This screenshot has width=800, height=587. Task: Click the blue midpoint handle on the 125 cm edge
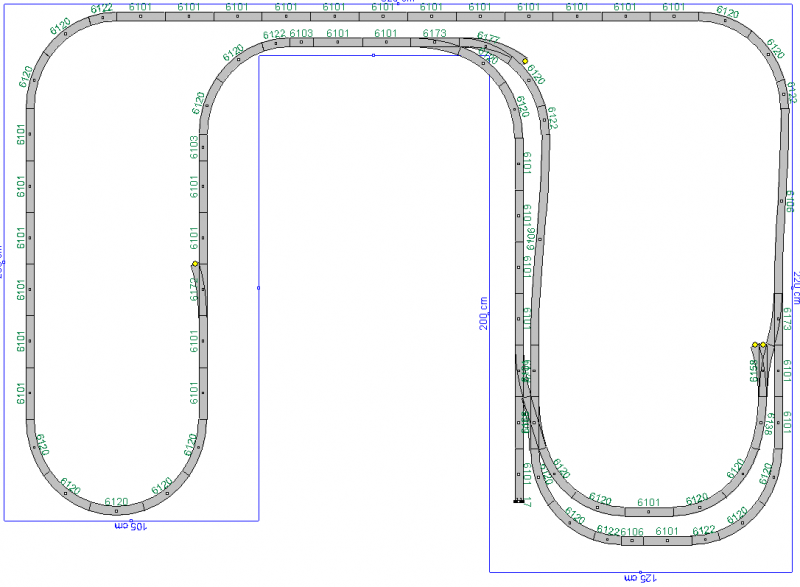[641, 572]
